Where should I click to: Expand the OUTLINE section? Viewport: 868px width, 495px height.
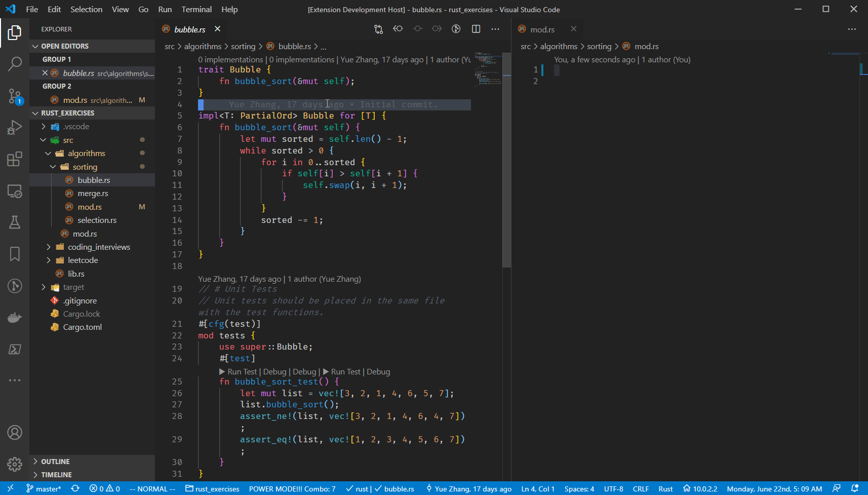tap(92, 462)
